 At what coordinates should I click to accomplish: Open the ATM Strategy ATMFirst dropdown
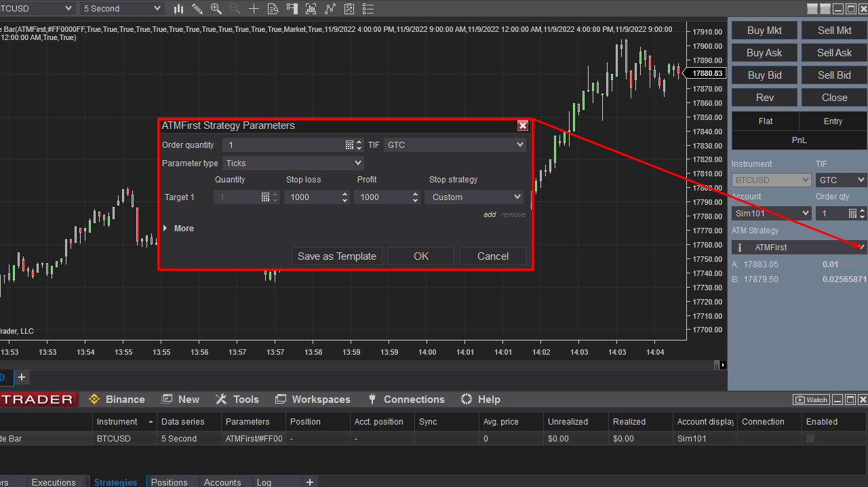tap(799, 248)
